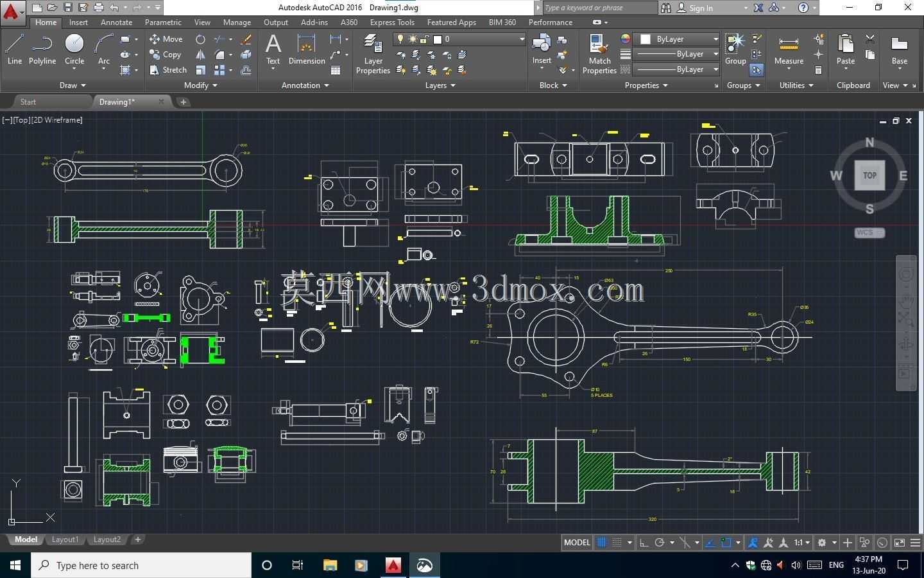This screenshot has width=924, height=578.
Task: Switch to the Start file tab
Action: click(x=28, y=101)
